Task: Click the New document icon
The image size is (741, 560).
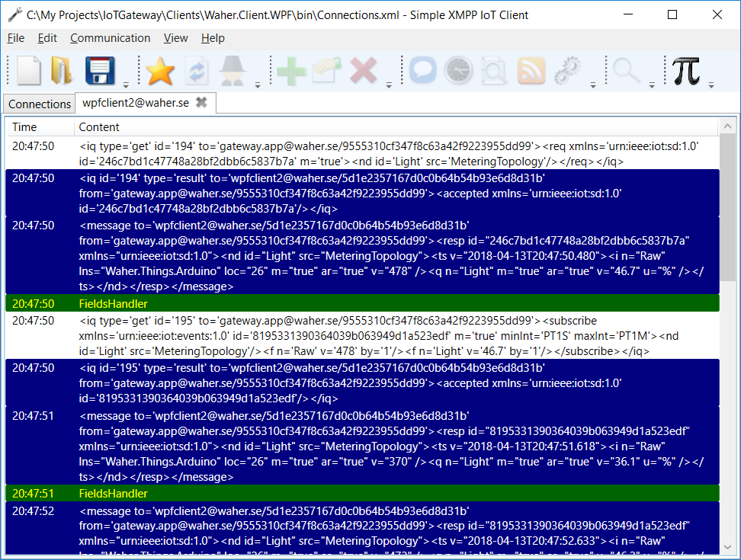Action: point(29,72)
